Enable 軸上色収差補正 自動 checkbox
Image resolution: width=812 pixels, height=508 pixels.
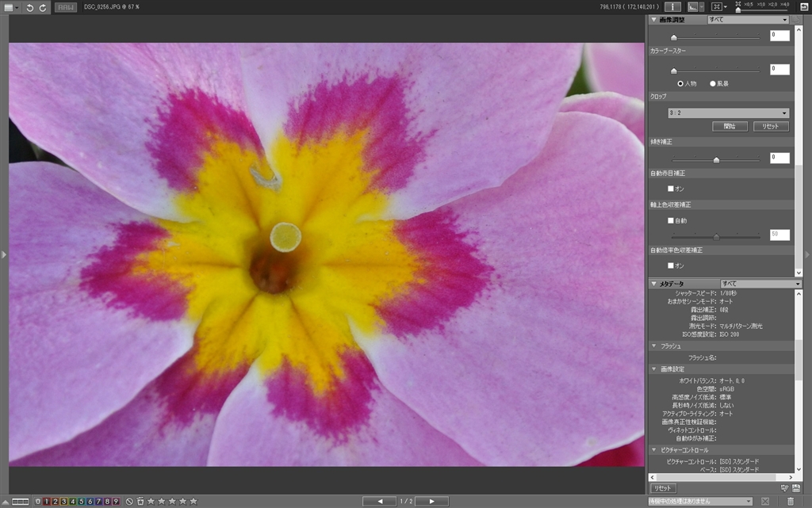(x=671, y=220)
